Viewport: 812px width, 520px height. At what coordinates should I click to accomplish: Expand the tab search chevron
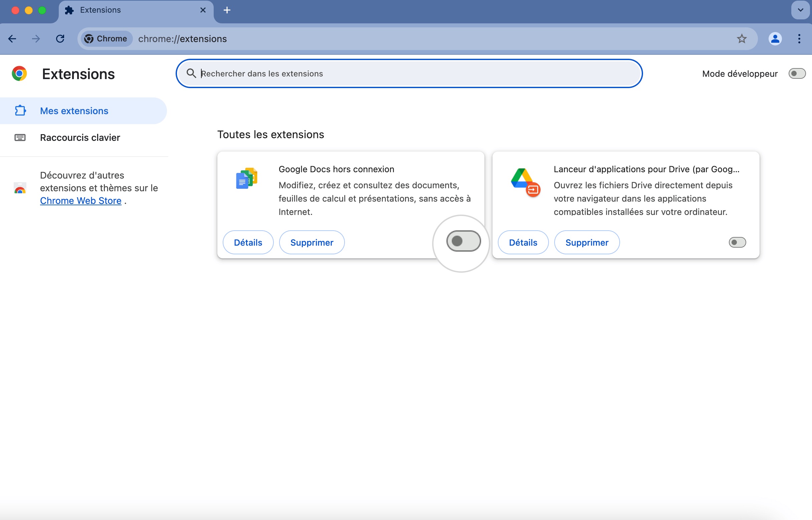pos(800,10)
